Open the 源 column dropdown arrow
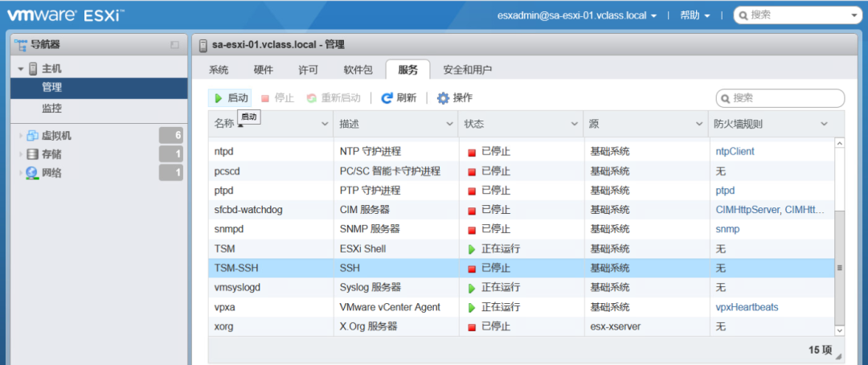Screen dimensions: 868x365 click(699, 124)
